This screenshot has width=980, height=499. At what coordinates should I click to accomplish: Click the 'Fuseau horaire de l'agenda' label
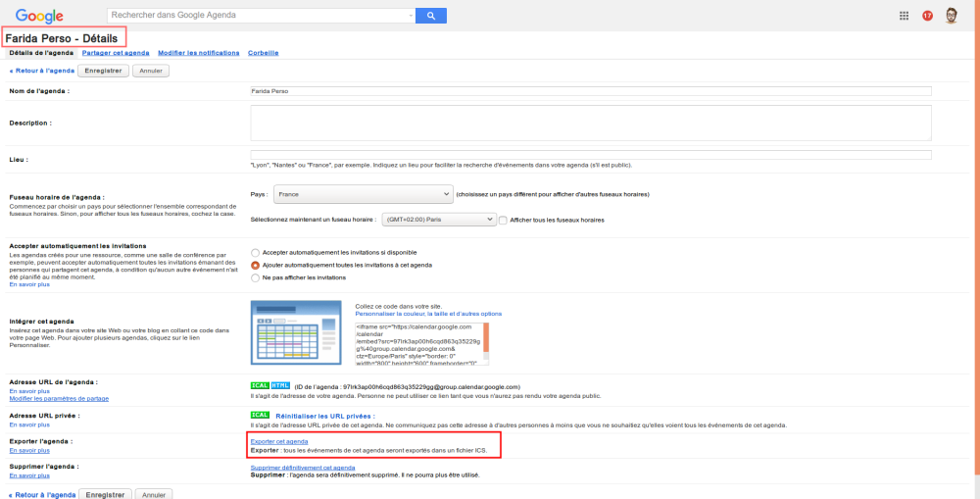pos(57,197)
